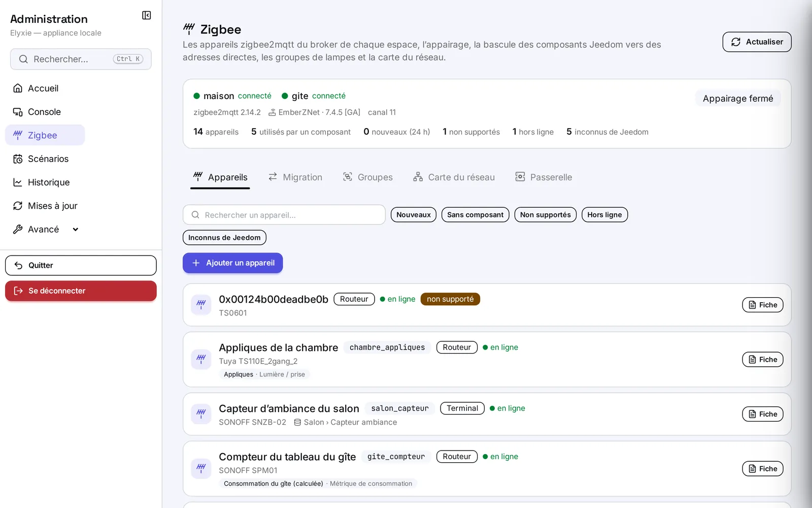Open the Carte du réseau tab
Viewport: 812px width, 508px height.
coord(454,177)
